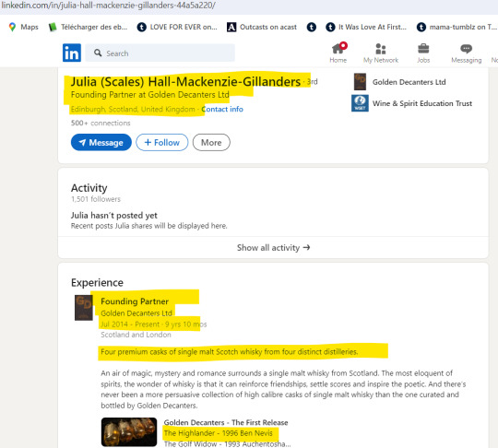Open My Network icon

pyautogui.click(x=381, y=53)
